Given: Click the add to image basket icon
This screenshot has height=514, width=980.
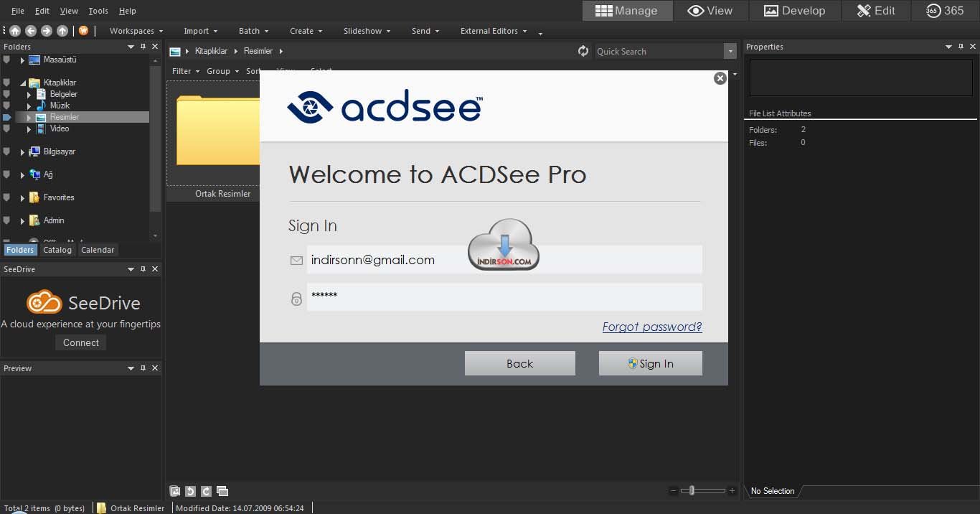Looking at the screenshot, I should pos(174,491).
